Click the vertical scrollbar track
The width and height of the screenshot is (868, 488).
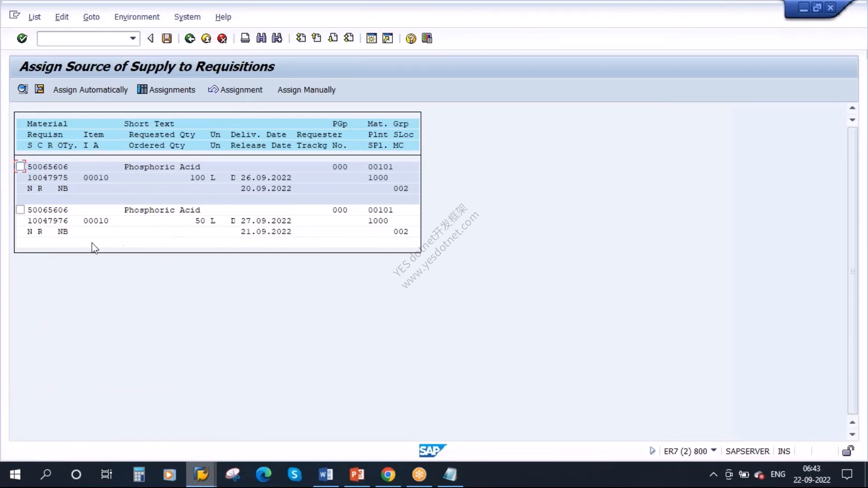(x=853, y=271)
